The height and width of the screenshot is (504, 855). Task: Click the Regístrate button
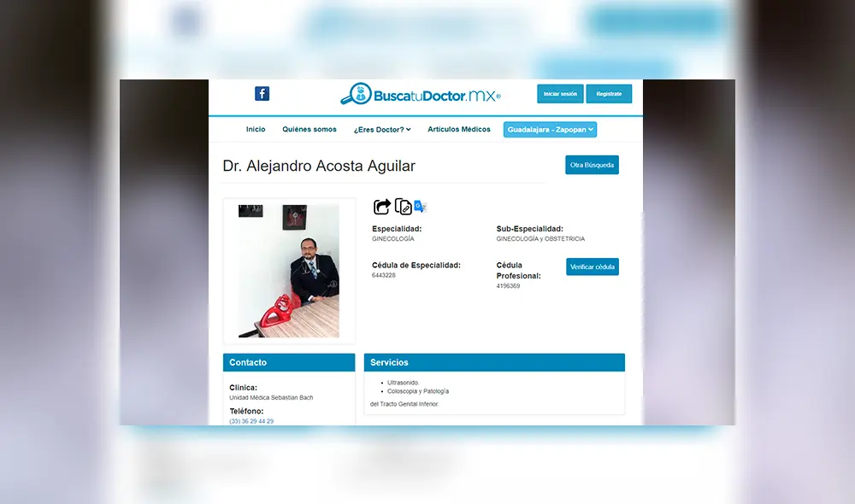tap(609, 93)
